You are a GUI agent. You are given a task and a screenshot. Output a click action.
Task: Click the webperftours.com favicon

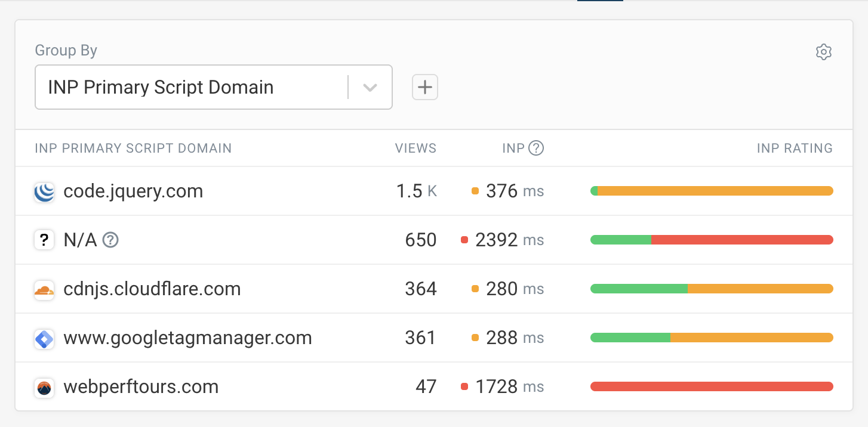[45, 387]
